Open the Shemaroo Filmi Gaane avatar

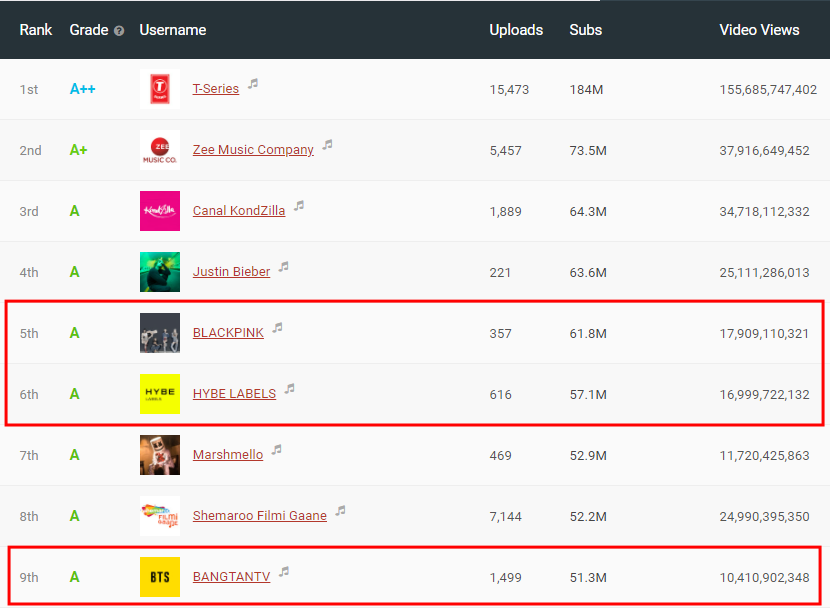tap(160, 516)
